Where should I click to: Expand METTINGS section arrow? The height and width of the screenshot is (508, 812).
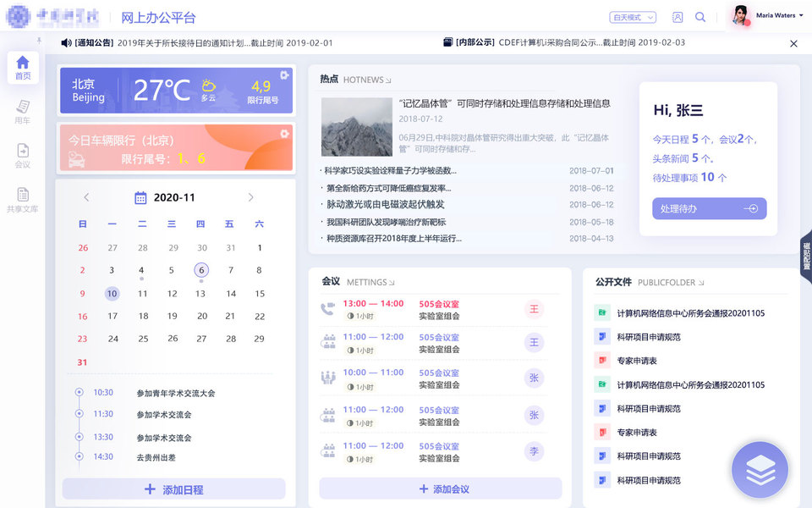point(392,283)
